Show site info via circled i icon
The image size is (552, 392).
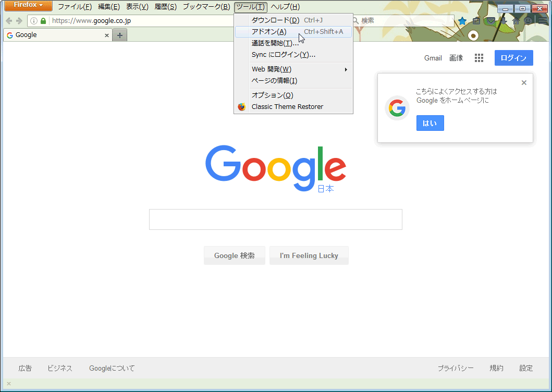click(x=34, y=21)
